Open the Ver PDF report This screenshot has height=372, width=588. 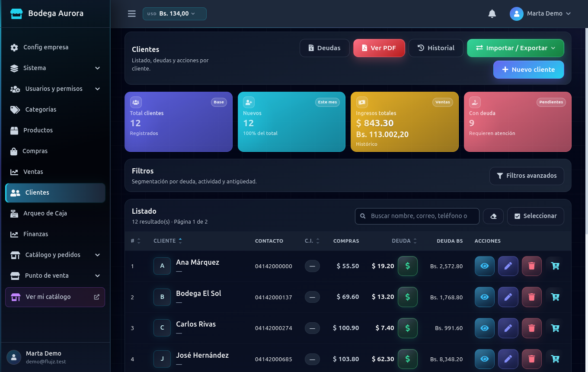379,48
